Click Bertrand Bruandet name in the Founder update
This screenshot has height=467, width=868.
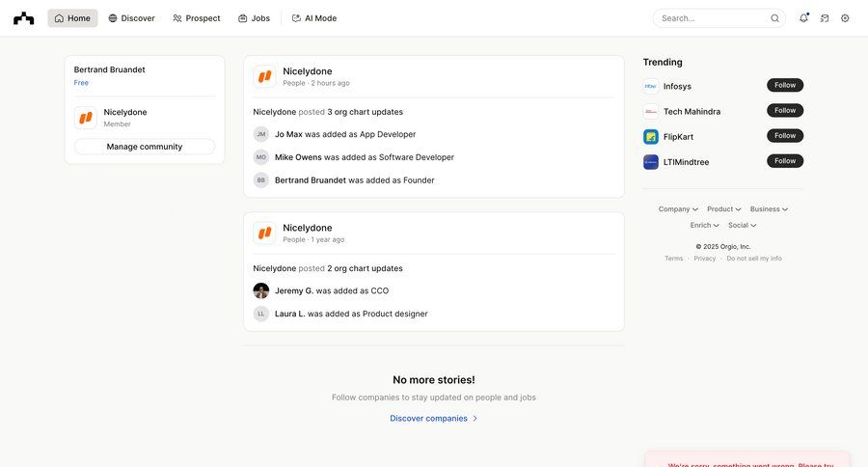point(310,180)
